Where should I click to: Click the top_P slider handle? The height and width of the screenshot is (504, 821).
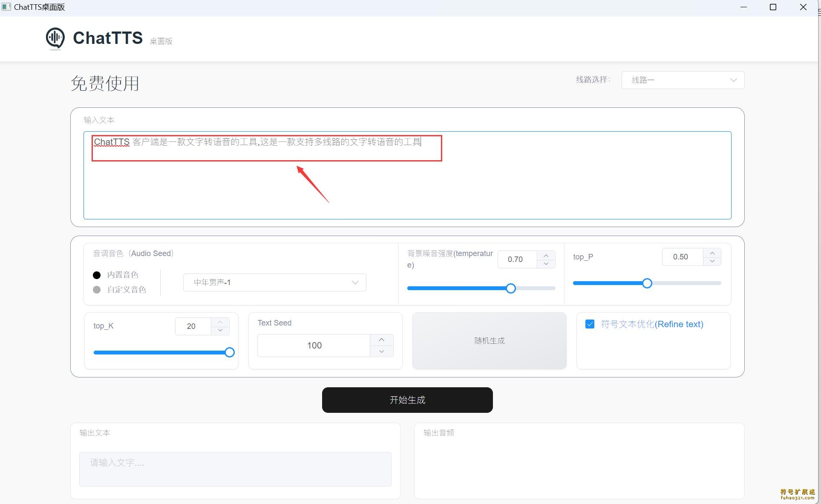(x=647, y=283)
